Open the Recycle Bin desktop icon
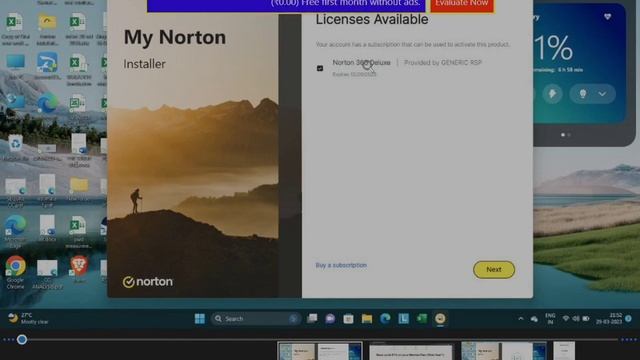 point(16,148)
